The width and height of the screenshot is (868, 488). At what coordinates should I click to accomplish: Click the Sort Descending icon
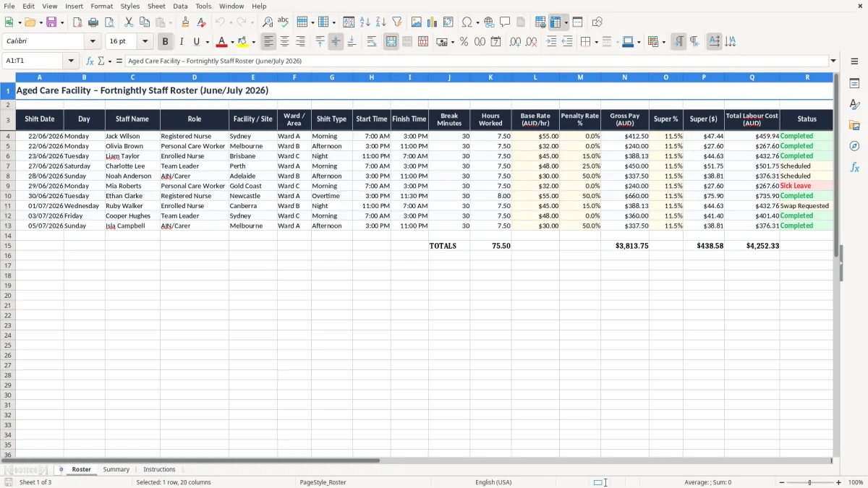[380, 22]
